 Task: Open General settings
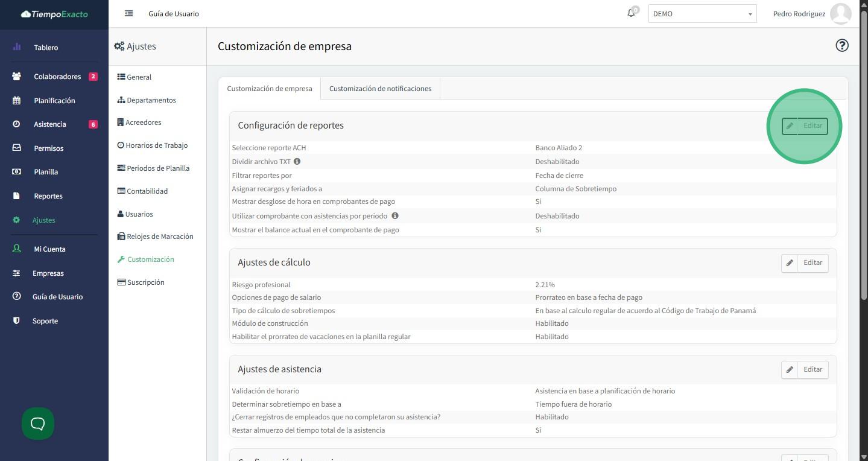click(x=135, y=77)
